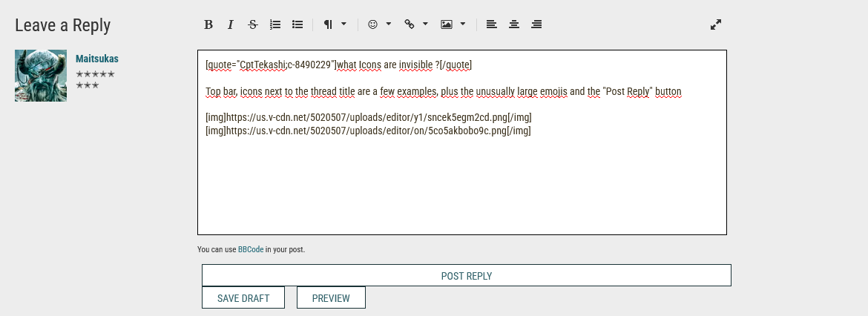Apply italic formatting

(x=231, y=24)
